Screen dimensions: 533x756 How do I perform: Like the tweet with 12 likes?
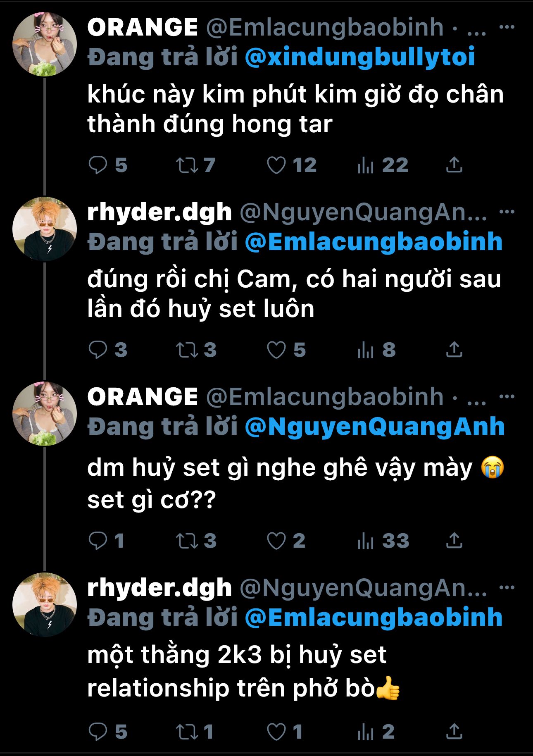[276, 165]
